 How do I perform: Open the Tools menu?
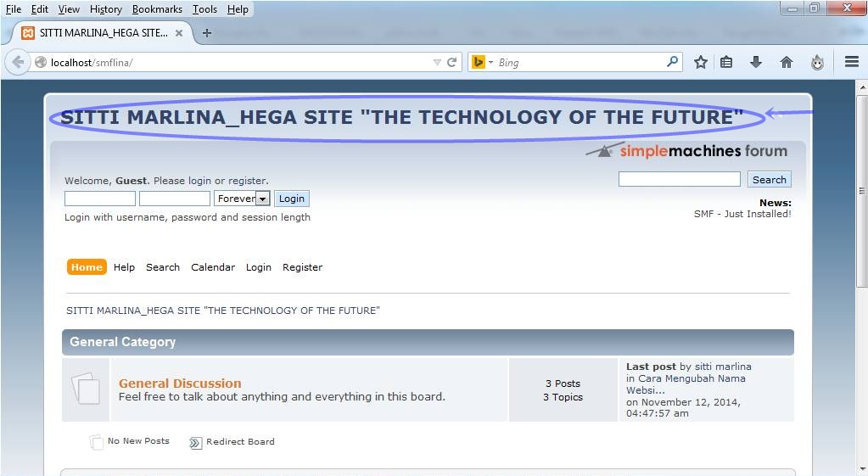(x=204, y=9)
